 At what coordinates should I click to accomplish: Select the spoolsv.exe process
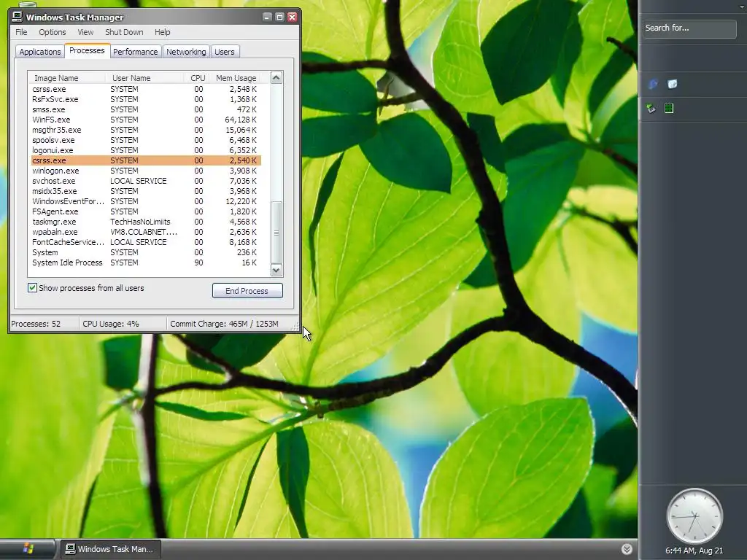[146, 140]
